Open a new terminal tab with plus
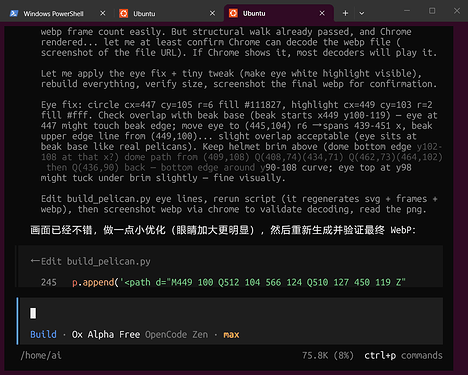The width and height of the screenshot is (468, 375). pos(345,13)
